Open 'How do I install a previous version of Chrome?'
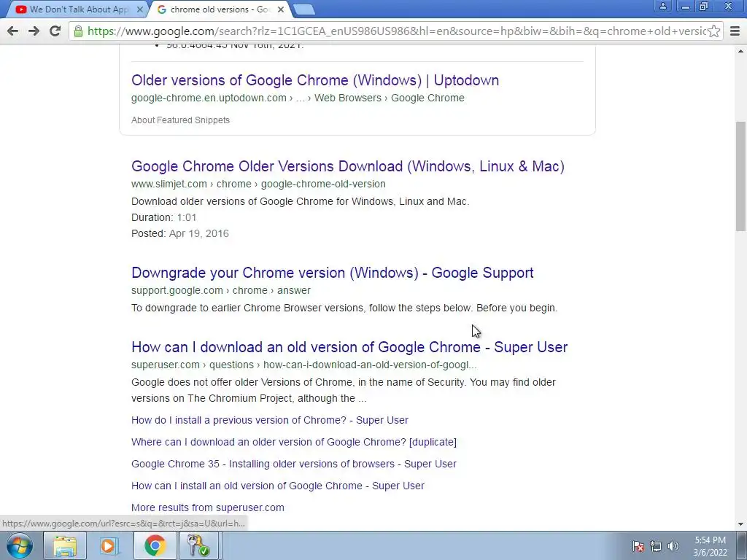Image resolution: width=747 pixels, height=560 pixels. [270, 420]
